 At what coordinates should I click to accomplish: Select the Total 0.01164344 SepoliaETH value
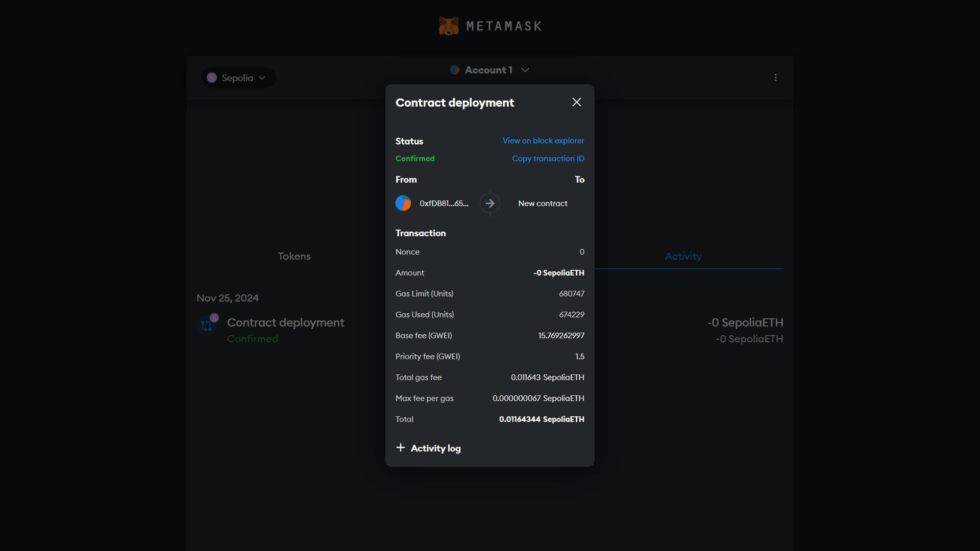[542, 419]
